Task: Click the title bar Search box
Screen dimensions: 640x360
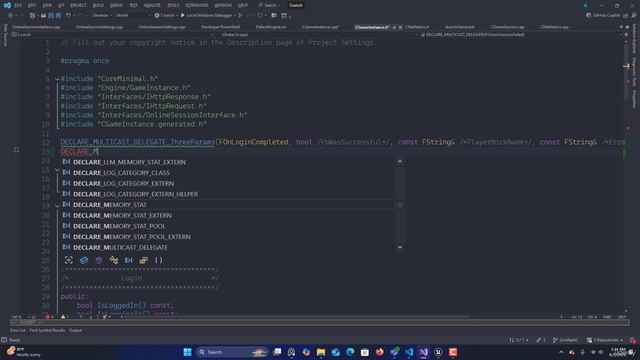Action: click(x=269, y=5)
